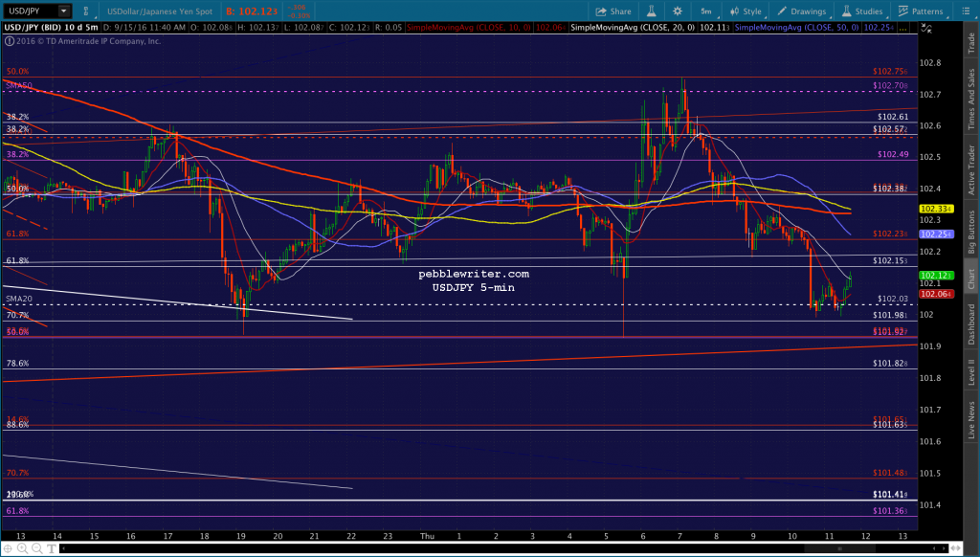980x557 pixels.
Task: Open the Trade side tab
Action: pos(971,42)
